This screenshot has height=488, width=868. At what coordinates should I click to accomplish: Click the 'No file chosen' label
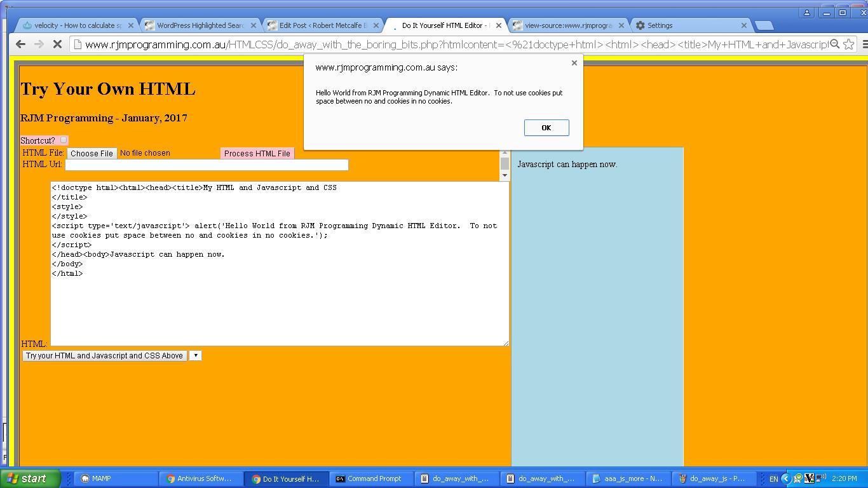click(145, 153)
